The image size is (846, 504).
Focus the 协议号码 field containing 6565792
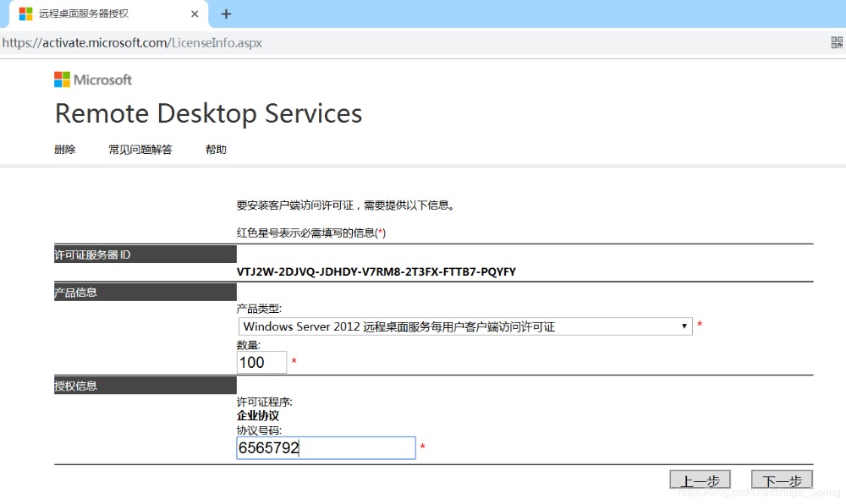click(326, 448)
